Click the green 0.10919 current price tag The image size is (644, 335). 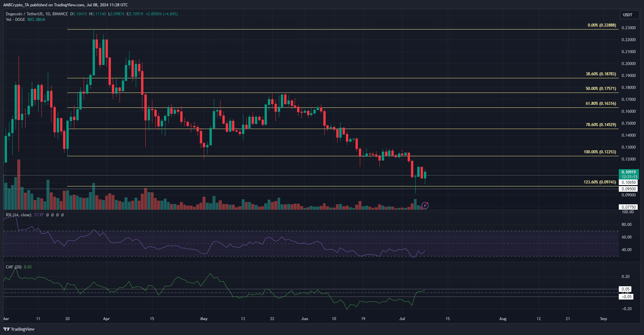629,174
